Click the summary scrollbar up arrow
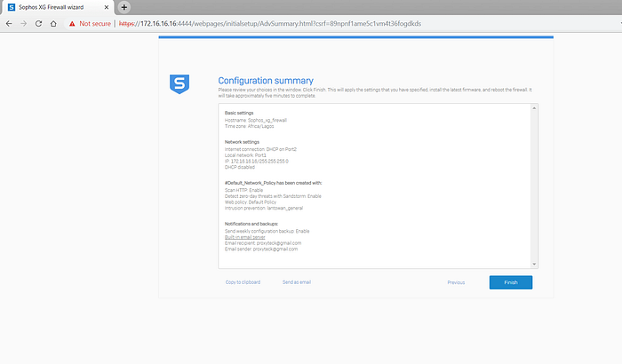The height and width of the screenshot is (364, 622). (x=534, y=108)
